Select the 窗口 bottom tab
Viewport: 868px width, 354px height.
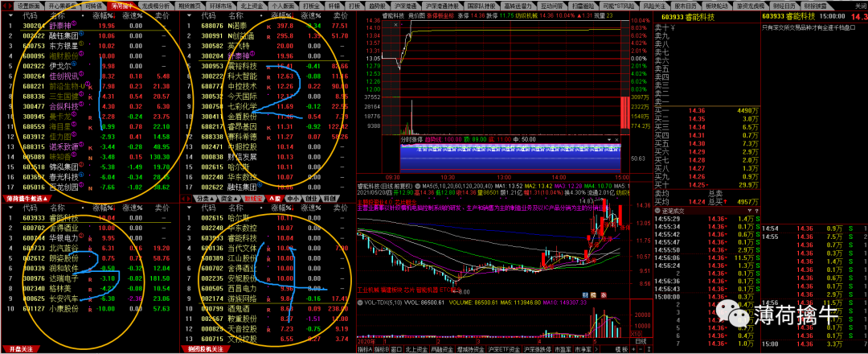pos(396,349)
